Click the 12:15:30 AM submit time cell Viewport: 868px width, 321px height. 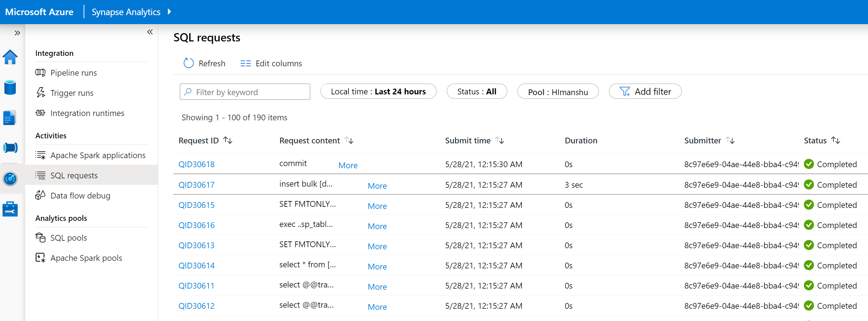click(484, 164)
